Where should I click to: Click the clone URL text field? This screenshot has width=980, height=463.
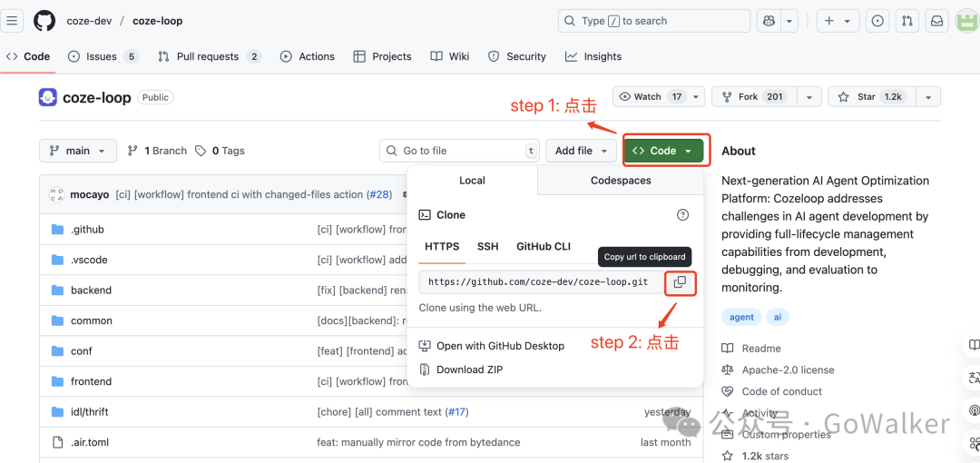[541, 282]
